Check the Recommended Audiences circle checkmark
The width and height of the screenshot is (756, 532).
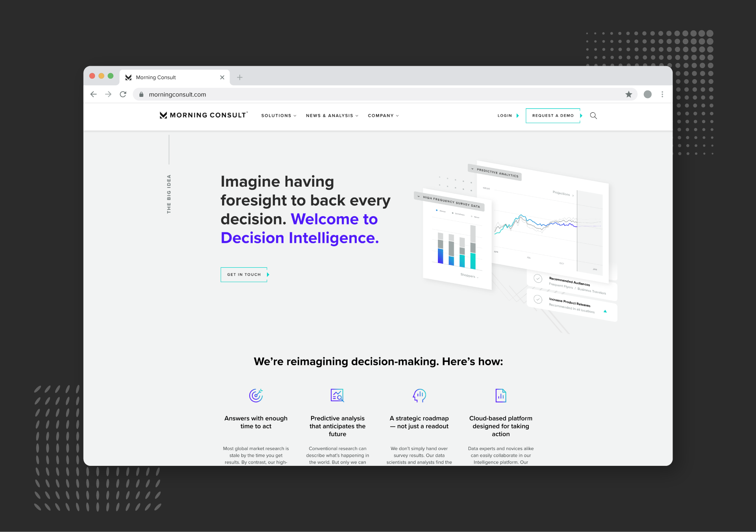(x=538, y=279)
